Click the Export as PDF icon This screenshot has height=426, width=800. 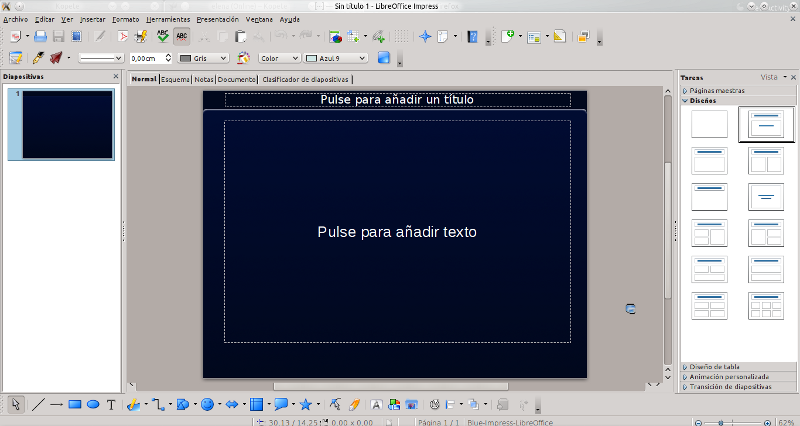click(x=123, y=36)
